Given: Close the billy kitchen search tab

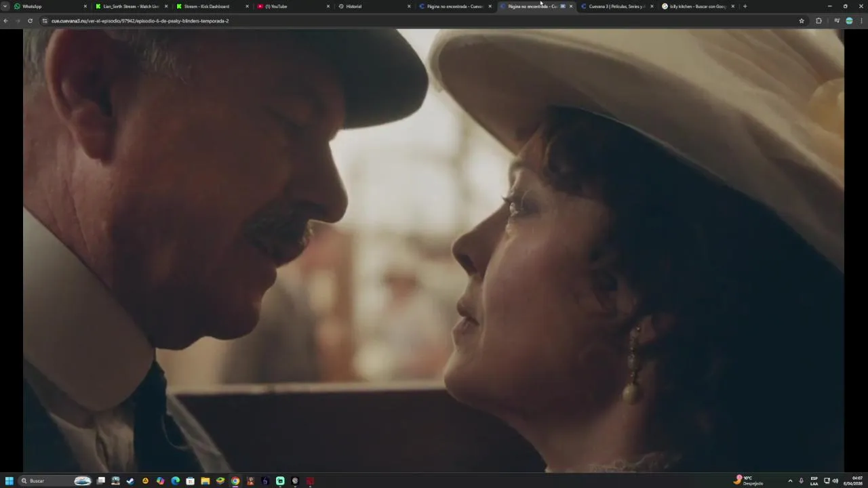Looking at the screenshot, I should click(x=732, y=6).
